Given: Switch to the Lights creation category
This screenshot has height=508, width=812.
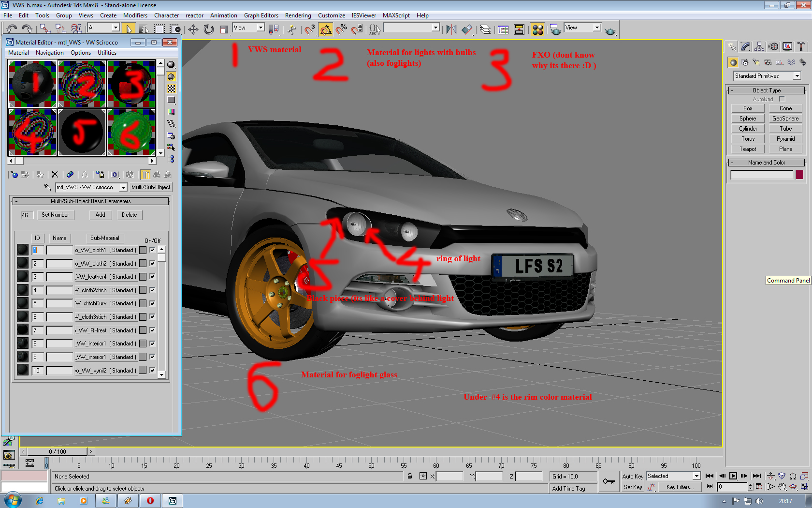Looking at the screenshot, I should pos(756,62).
